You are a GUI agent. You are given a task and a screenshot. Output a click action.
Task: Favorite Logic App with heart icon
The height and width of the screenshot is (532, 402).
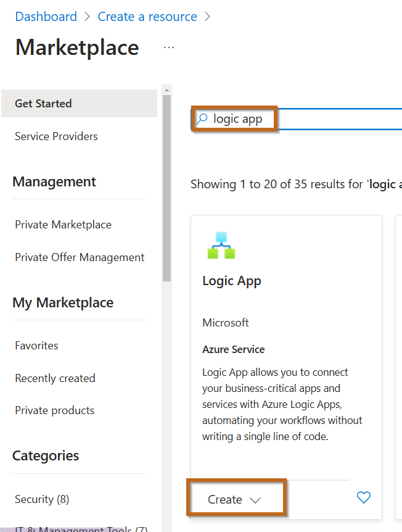pyautogui.click(x=364, y=497)
